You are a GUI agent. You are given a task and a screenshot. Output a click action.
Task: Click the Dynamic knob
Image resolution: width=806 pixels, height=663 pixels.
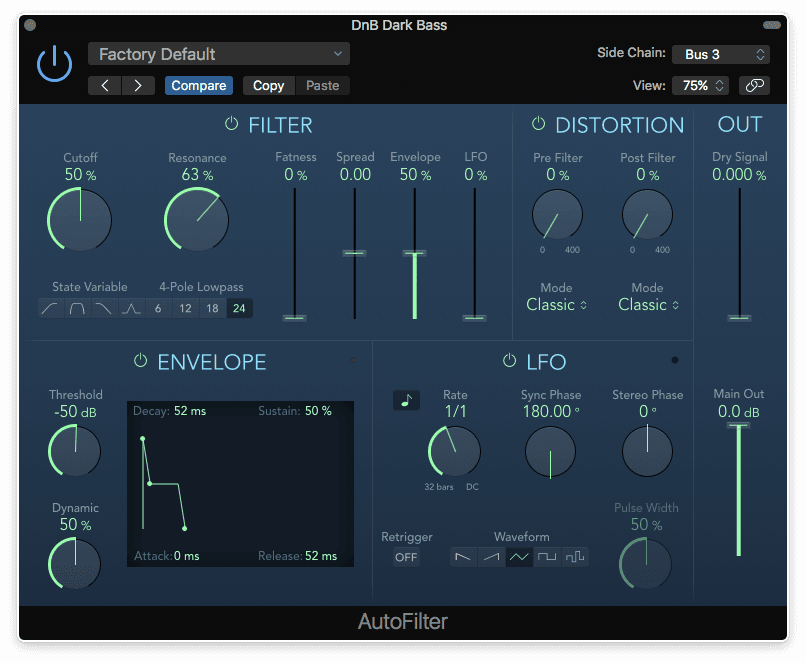coord(75,563)
